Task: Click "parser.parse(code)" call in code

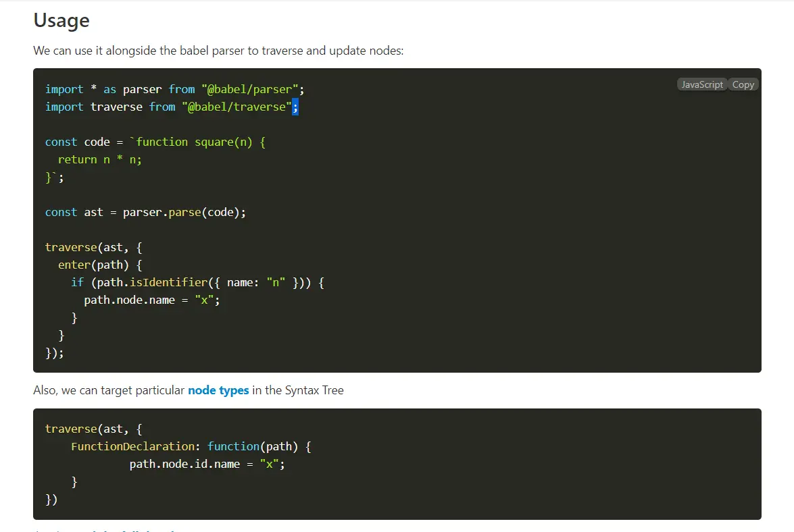Action: pos(184,213)
